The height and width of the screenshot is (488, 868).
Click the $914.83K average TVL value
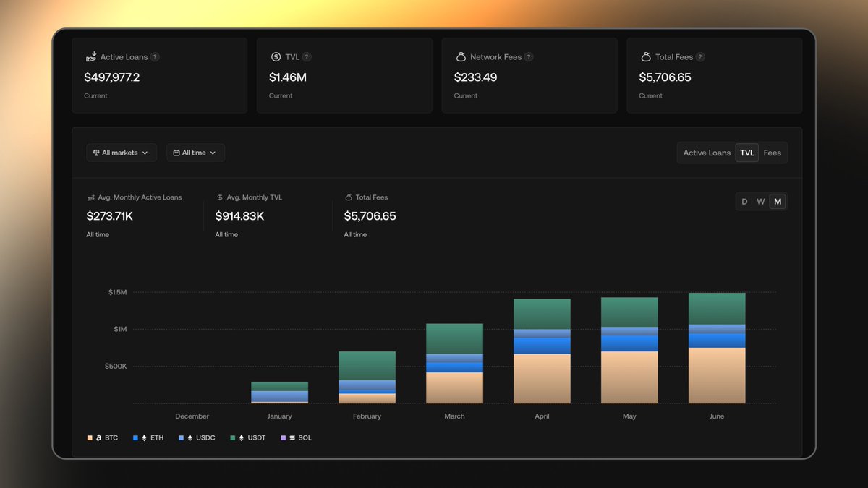click(x=239, y=216)
